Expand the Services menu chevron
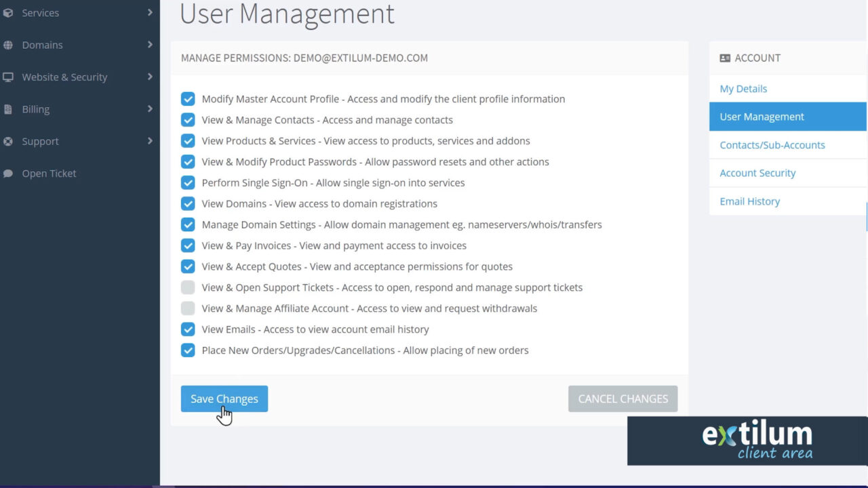Screen dimensions: 868x488 click(150, 12)
